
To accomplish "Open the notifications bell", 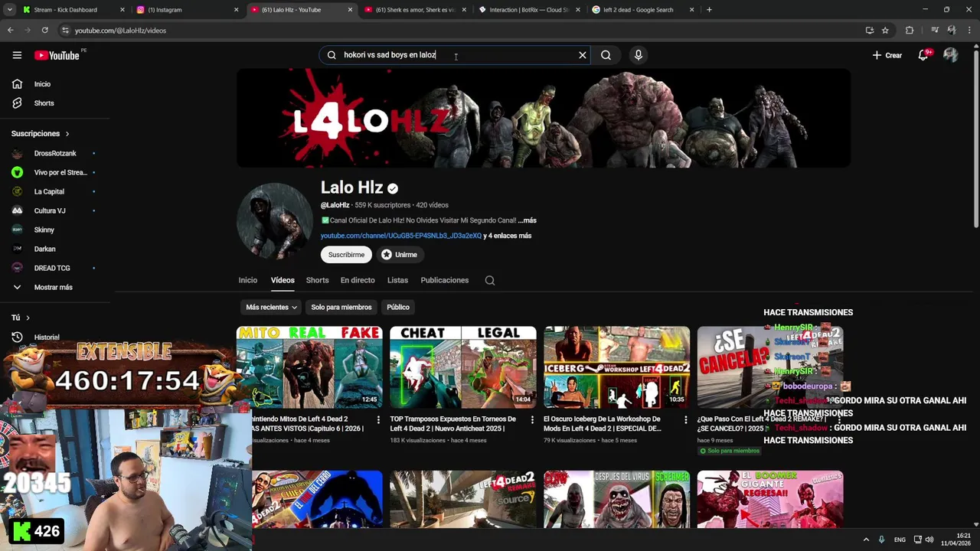I will 923,55.
